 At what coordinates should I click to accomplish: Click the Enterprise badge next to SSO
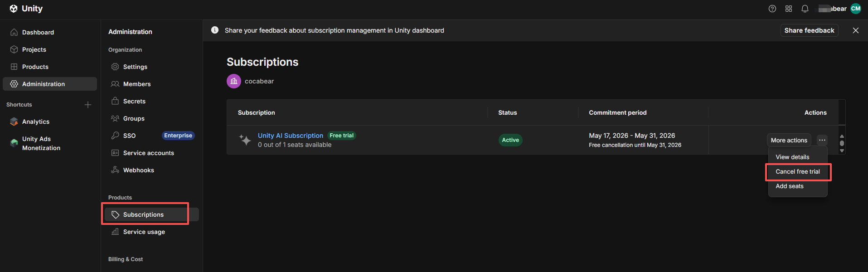[178, 136]
